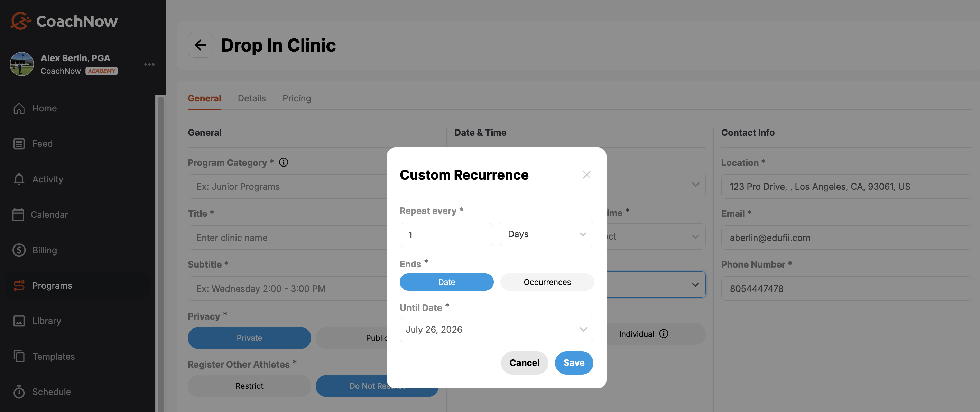Open the Until Date dropdown
The height and width of the screenshot is (412, 980).
click(497, 329)
